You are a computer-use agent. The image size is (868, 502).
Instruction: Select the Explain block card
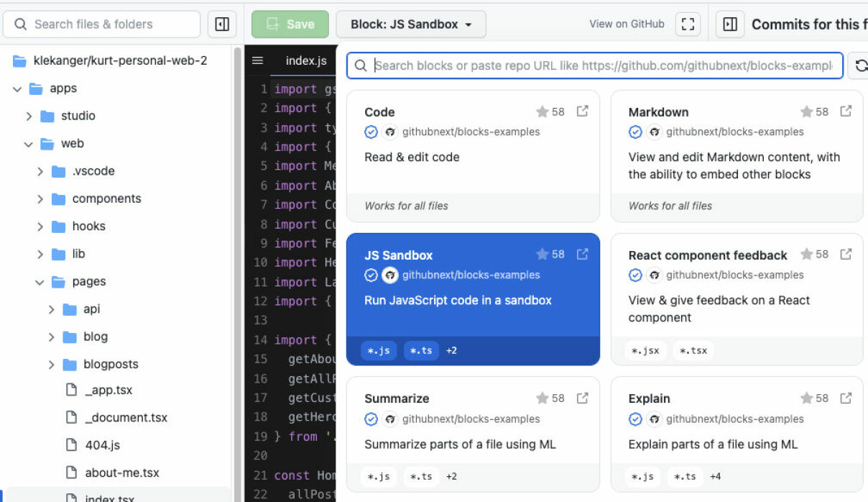(737, 434)
